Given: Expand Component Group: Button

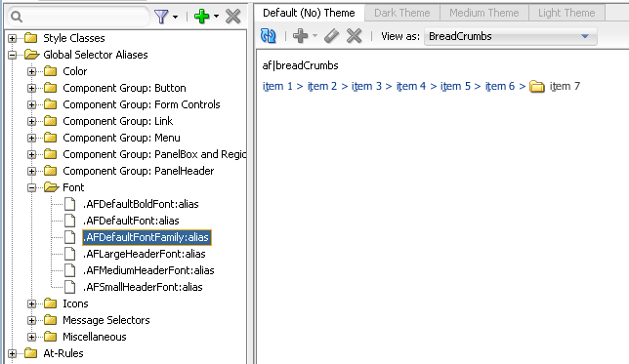Looking at the screenshot, I should [x=31, y=88].
